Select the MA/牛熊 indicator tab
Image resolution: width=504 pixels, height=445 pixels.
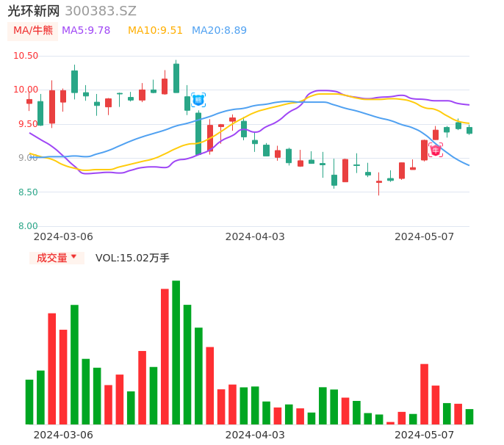tap(33, 31)
